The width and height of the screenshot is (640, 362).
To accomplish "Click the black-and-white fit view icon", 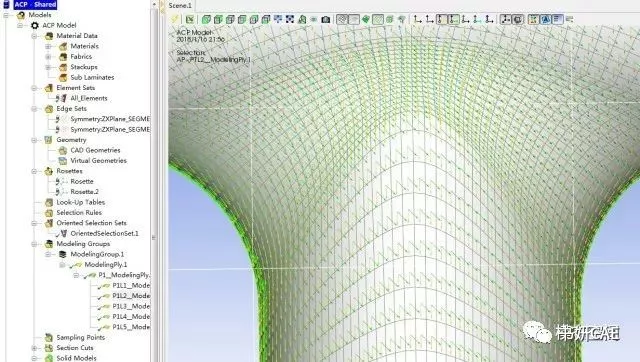I will pos(290,19).
